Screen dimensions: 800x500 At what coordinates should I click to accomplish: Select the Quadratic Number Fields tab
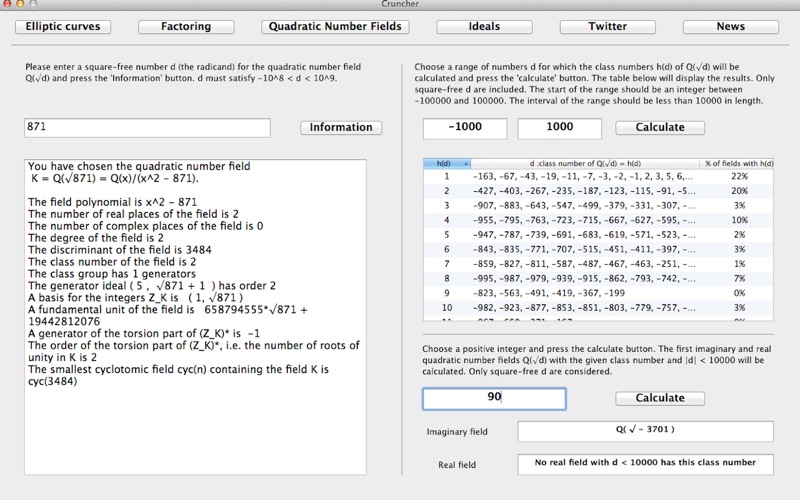coord(335,27)
